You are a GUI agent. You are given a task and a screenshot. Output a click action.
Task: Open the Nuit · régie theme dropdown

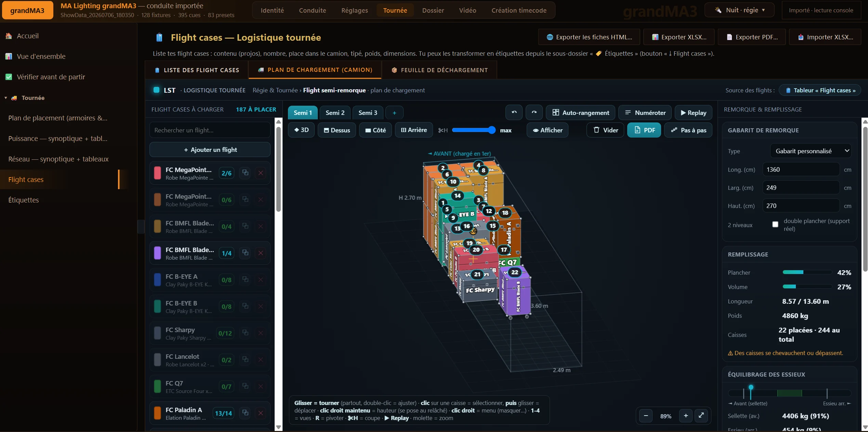[x=739, y=10]
